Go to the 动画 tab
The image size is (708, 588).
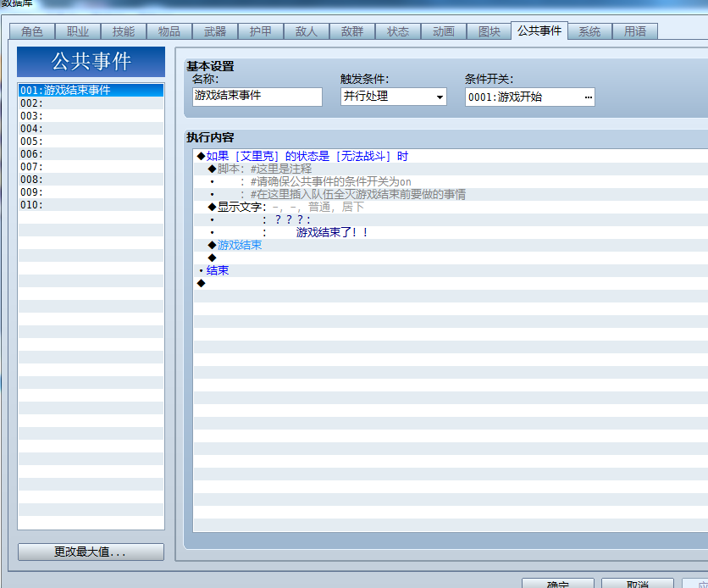(x=444, y=31)
